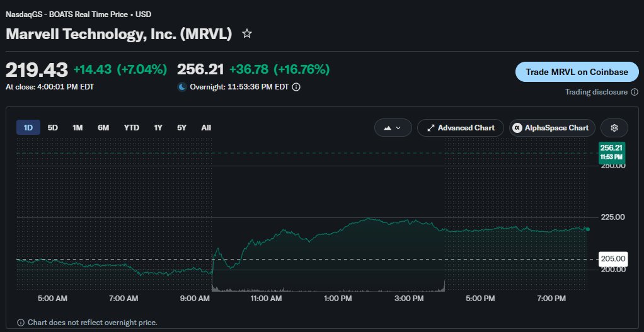The height and width of the screenshot is (332, 644).
Task: Click 'NasdaqGS - BOATS Real Time Price' text
Action: (67, 14)
